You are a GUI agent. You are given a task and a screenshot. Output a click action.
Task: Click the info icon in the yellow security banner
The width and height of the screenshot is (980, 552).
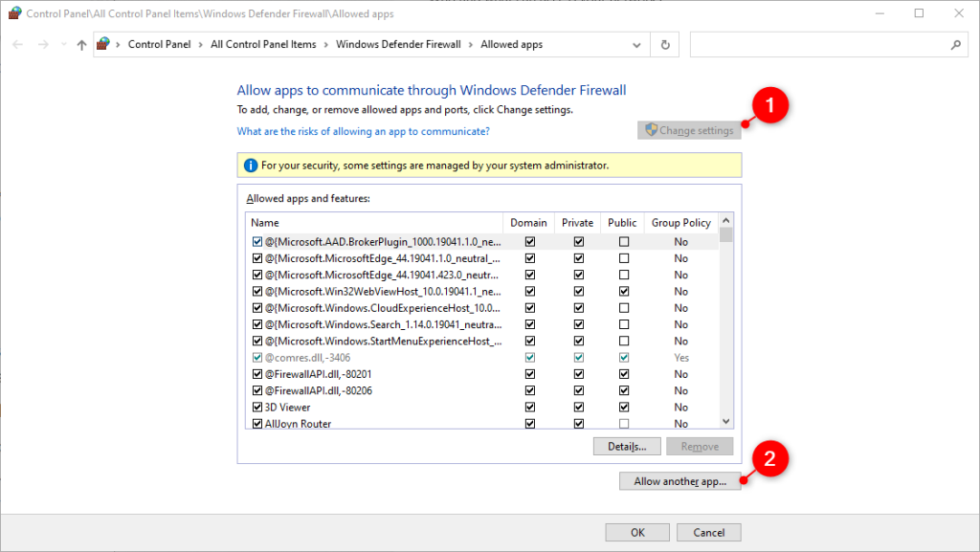(x=251, y=165)
